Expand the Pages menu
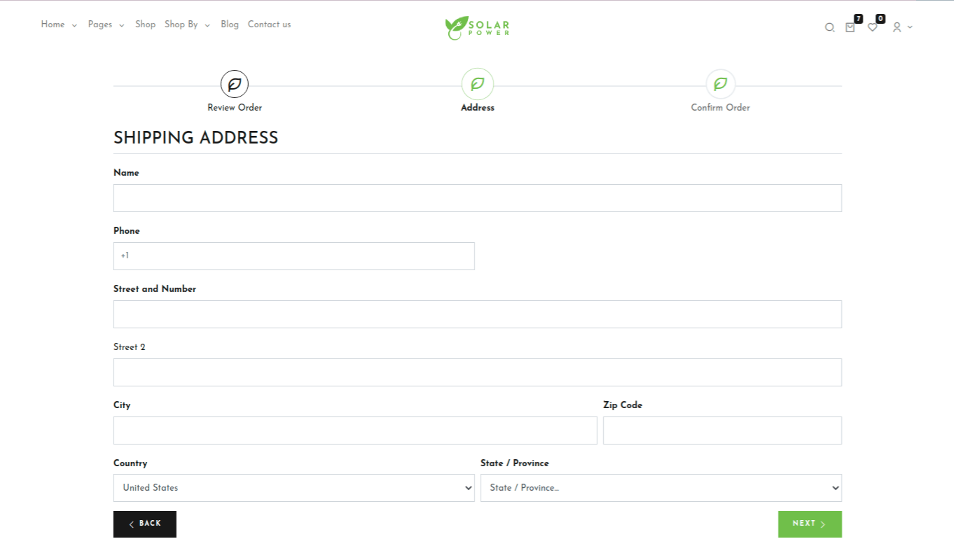The width and height of the screenshot is (954, 560). pyautogui.click(x=106, y=24)
